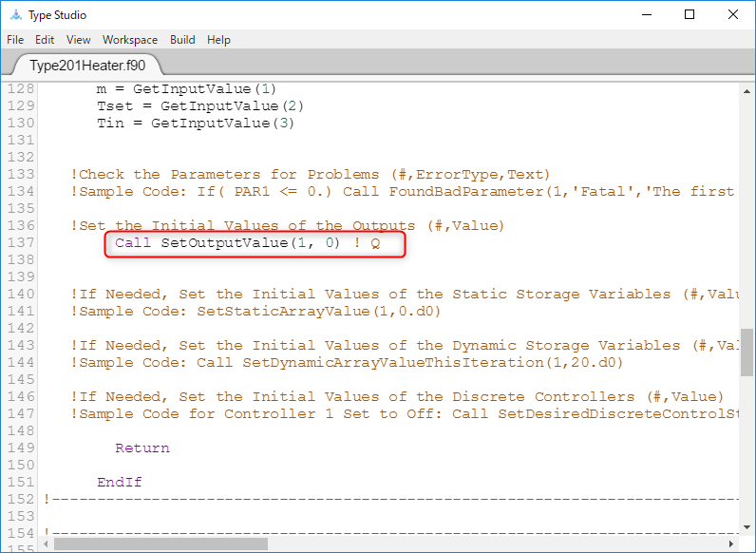Open the Help menu

(218, 40)
